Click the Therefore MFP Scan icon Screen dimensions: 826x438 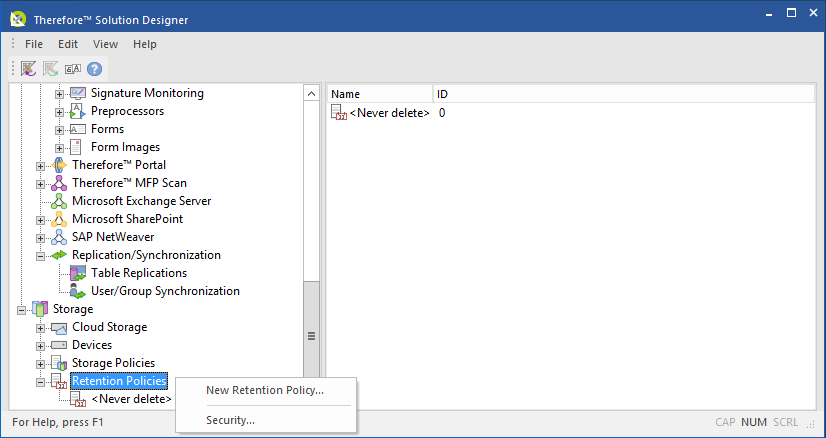pos(59,183)
